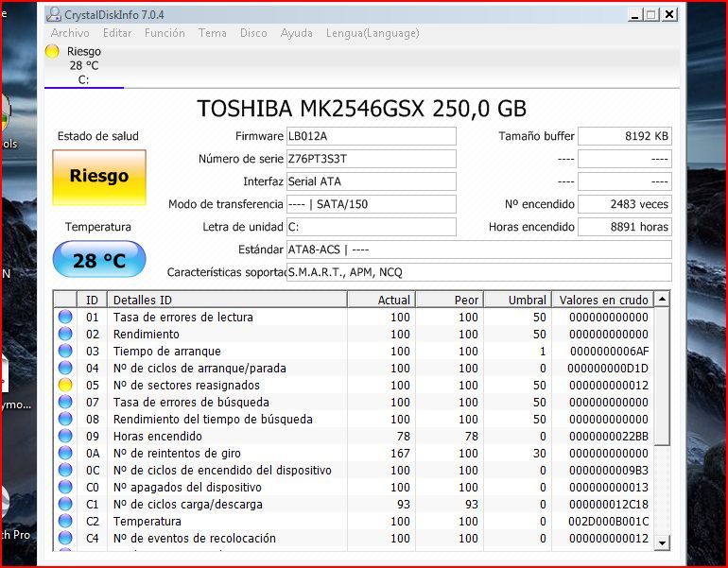Click the disk title TOSHIBA MK2546GSX 250,0 GB
This screenshot has height=568, width=728.
click(362, 109)
